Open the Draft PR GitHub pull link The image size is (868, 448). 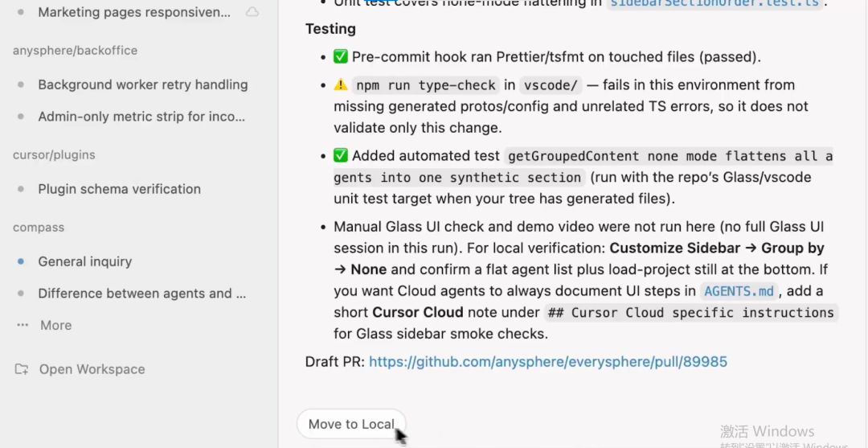pos(547,362)
